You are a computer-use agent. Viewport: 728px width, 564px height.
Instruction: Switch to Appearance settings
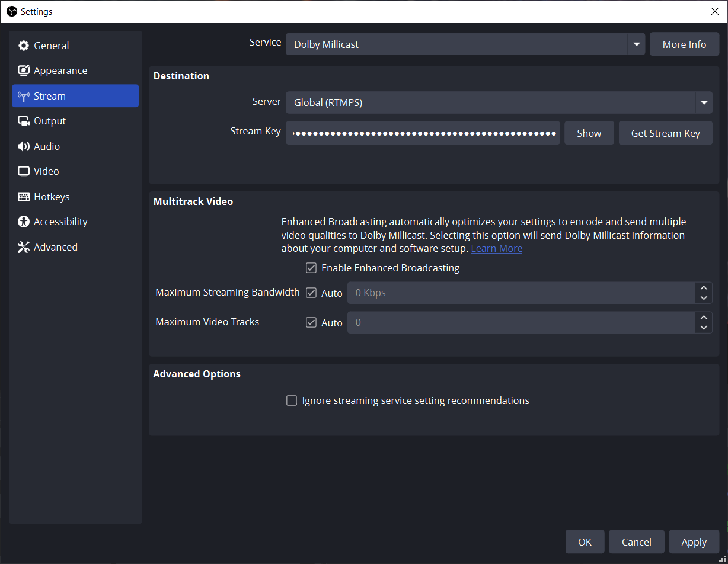tap(75, 70)
